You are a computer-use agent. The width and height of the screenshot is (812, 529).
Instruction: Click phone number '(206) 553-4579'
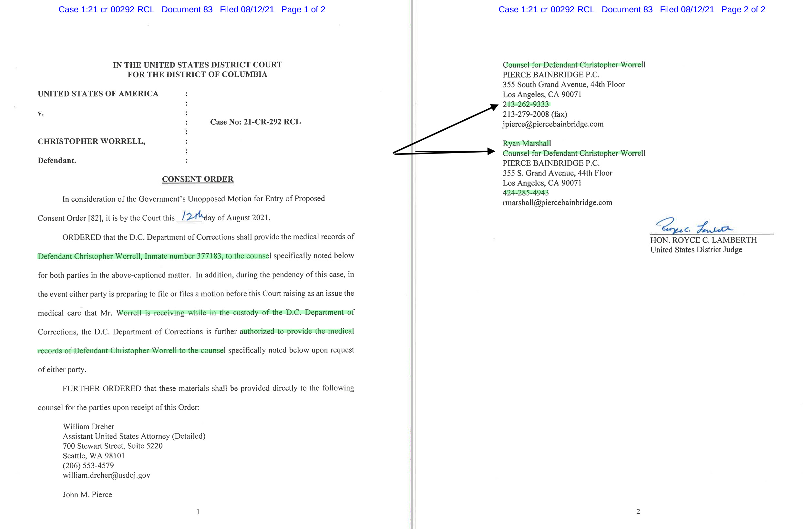point(88,465)
